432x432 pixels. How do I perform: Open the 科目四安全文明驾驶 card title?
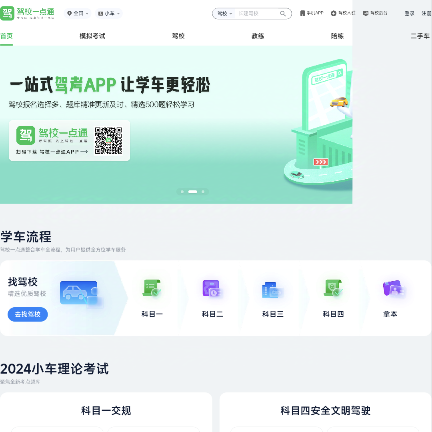point(325,411)
